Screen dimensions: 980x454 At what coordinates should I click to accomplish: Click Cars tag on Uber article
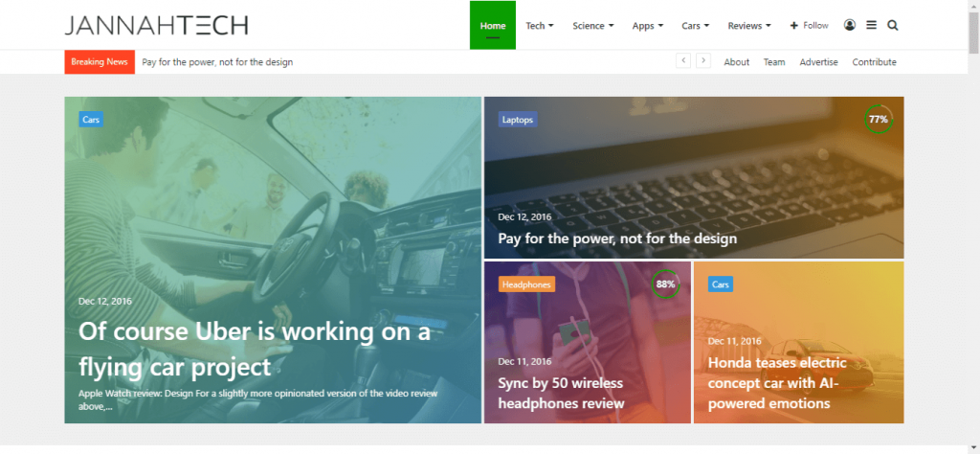tap(91, 120)
